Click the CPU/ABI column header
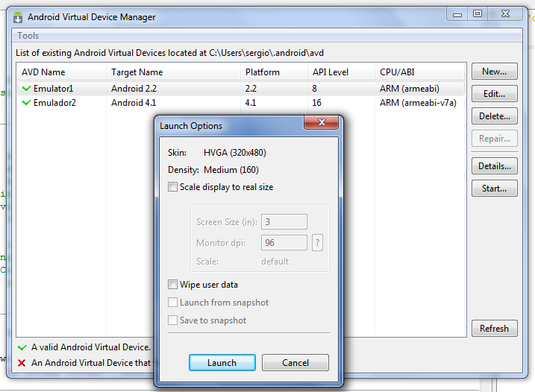 [420, 72]
